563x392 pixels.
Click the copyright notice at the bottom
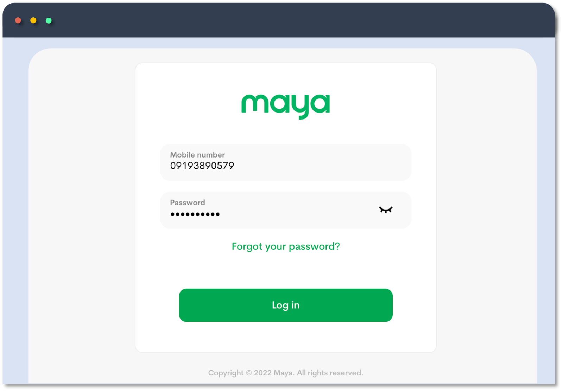[x=285, y=373]
